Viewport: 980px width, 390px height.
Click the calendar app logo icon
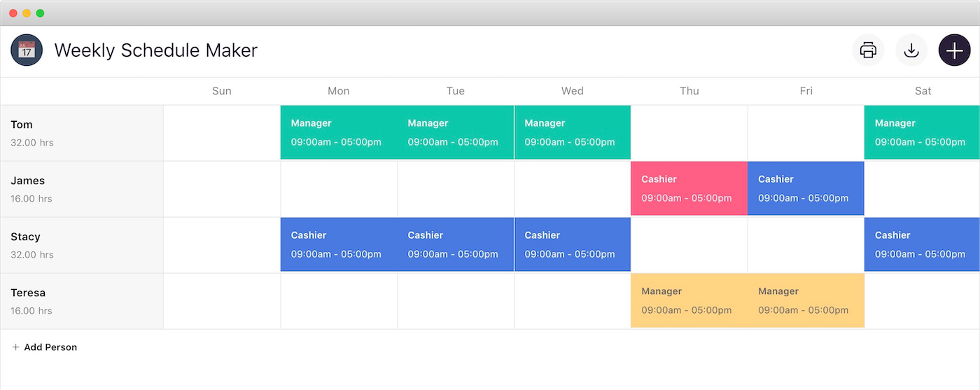tap(27, 50)
